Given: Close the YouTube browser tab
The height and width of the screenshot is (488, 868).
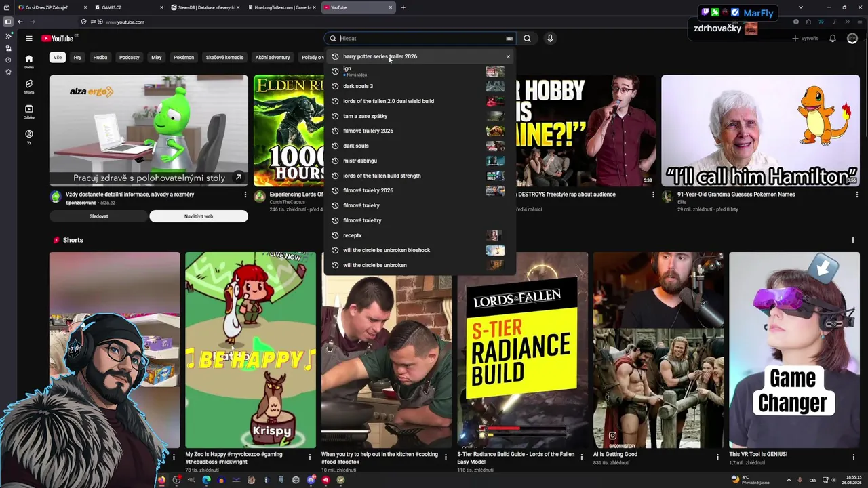Looking at the screenshot, I should coord(391,7).
